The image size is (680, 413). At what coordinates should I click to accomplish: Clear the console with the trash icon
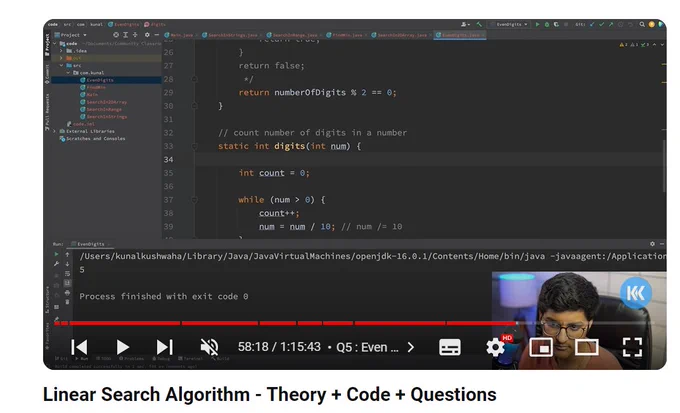pos(67,302)
